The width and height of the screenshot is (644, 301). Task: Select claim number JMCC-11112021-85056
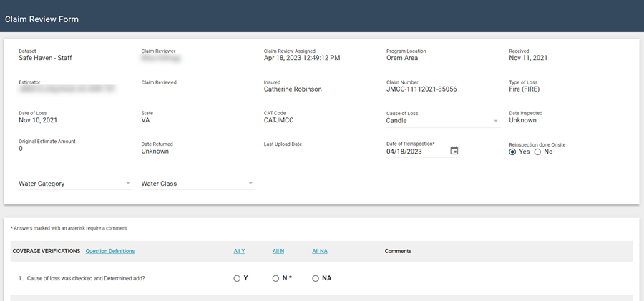point(421,89)
